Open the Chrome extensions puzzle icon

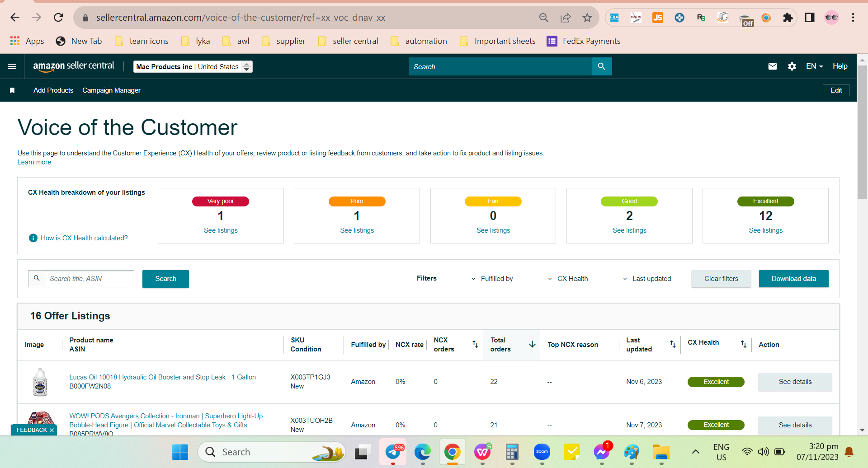788,18
